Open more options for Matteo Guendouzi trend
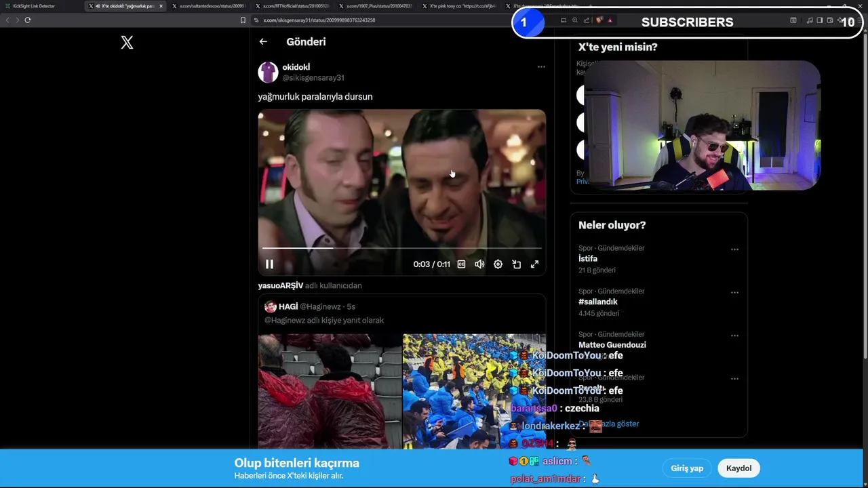 click(734, 335)
